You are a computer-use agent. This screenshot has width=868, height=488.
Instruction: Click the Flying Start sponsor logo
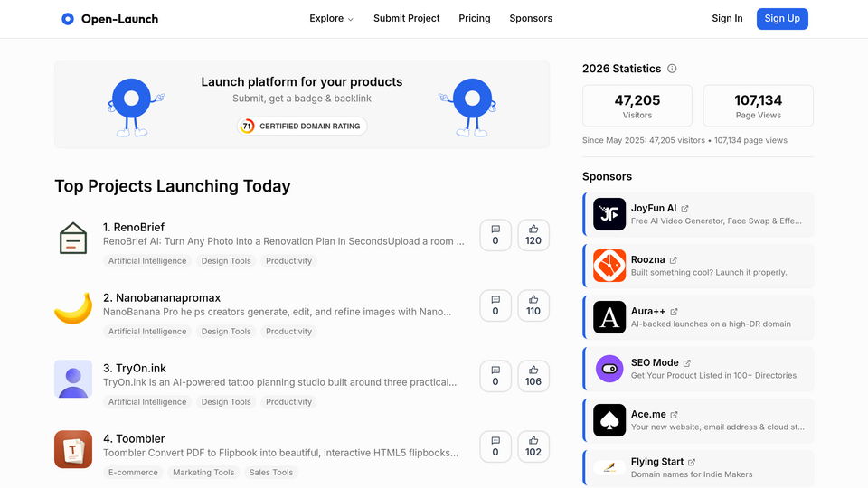coord(609,467)
